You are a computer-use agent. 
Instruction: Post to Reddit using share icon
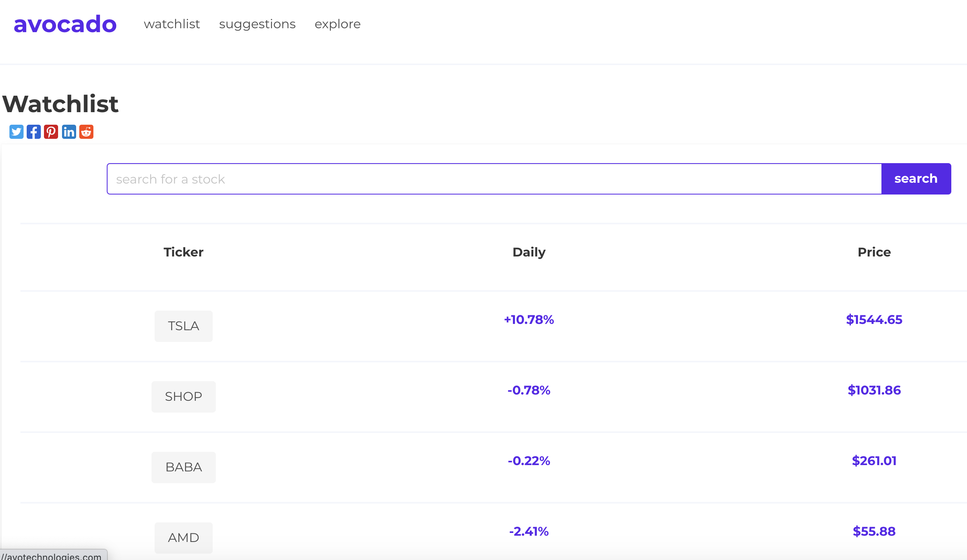click(86, 132)
